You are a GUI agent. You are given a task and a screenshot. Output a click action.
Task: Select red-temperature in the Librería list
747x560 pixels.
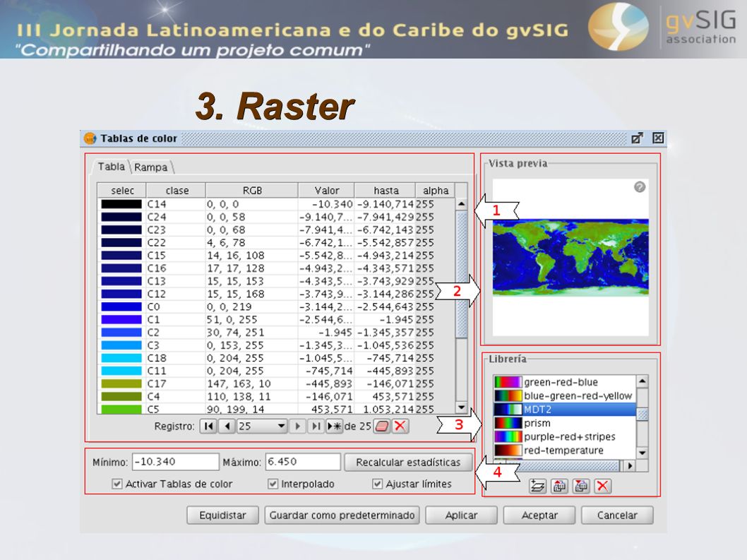565,451
